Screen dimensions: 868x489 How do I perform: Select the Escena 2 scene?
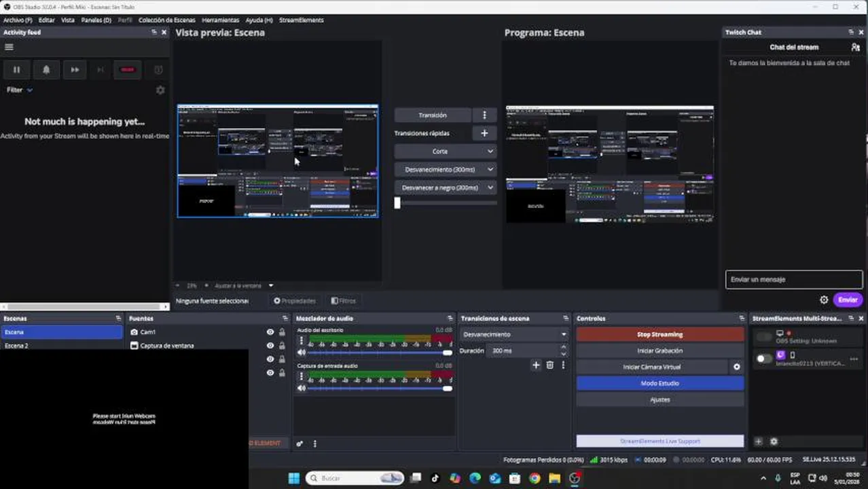click(x=62, y=346)
